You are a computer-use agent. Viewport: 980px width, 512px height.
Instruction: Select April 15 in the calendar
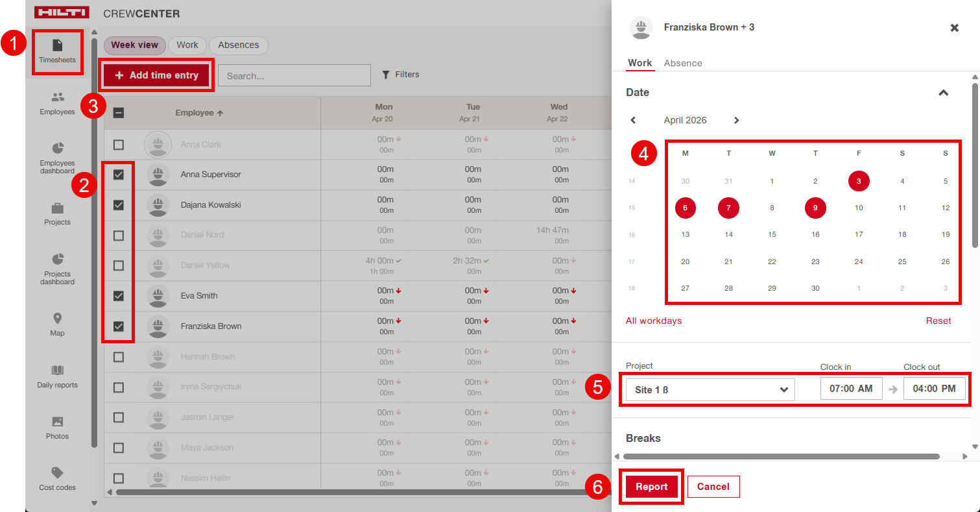coord(772,234)
